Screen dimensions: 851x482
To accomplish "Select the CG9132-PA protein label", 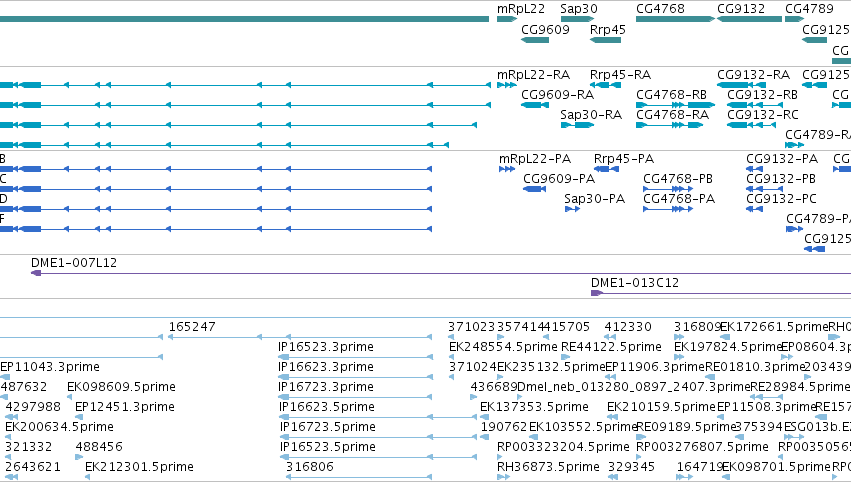I will [782, 159].
